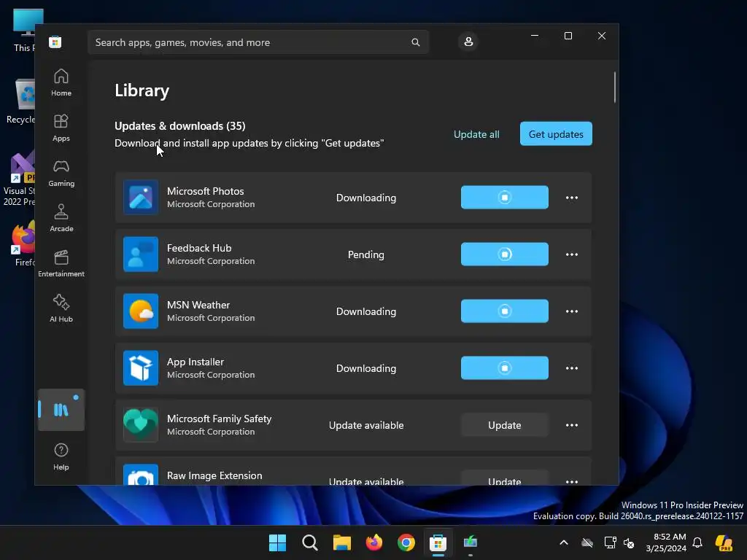Click the Feedback Hub app icon
Image resolution: width=747 pixels, height=560 pixels.
141,254
